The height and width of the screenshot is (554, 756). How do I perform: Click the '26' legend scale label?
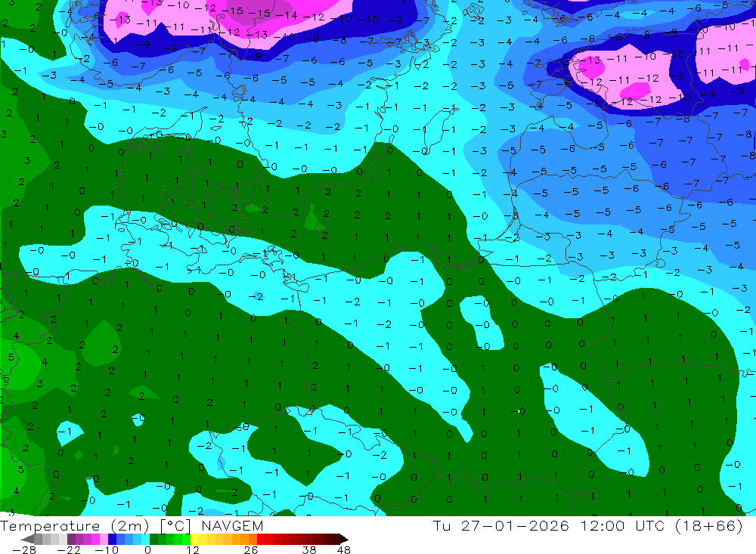pyautogui.click(x=251, y=549)
